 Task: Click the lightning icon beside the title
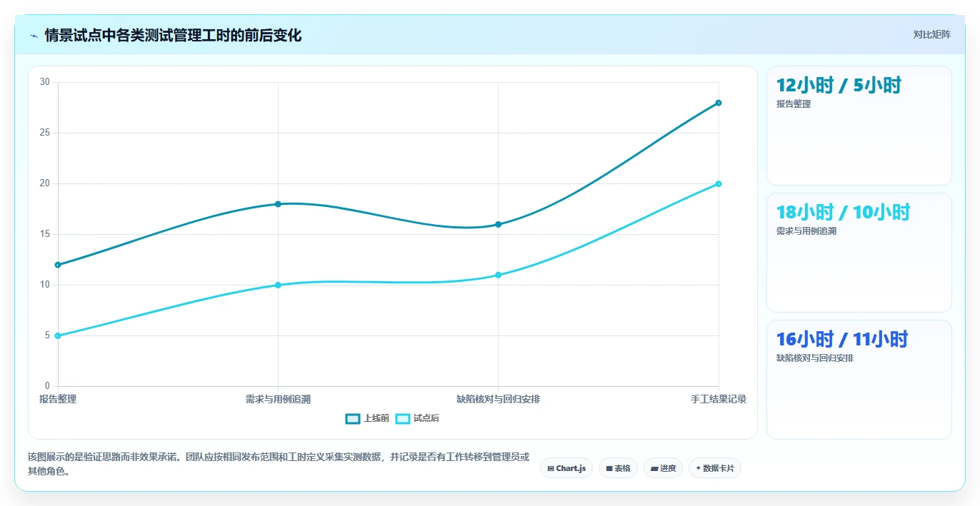click(x=34, y=36)
